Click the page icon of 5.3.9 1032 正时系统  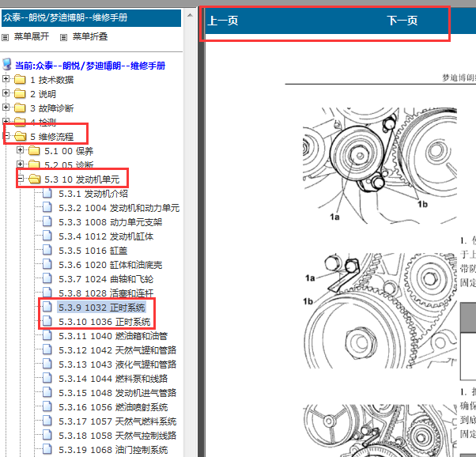(47, 307)
